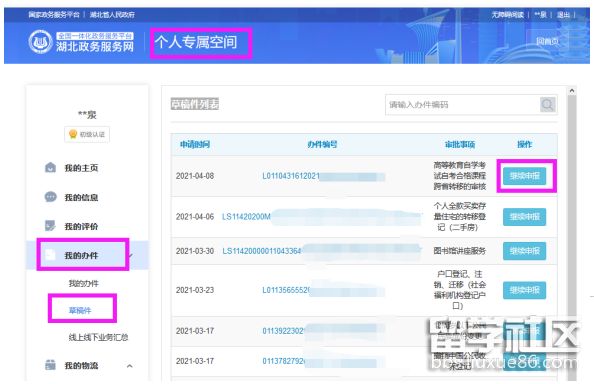Open 我的评价 in the sidebar

pos(81,226)
